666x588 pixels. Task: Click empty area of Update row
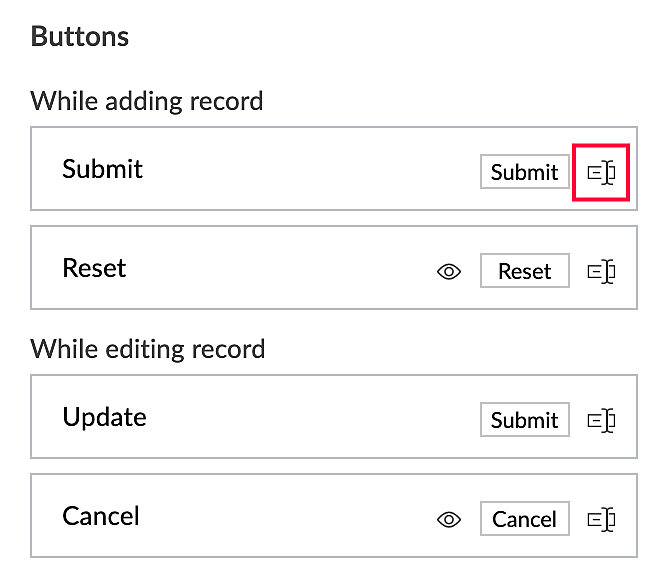coord(300,417)
